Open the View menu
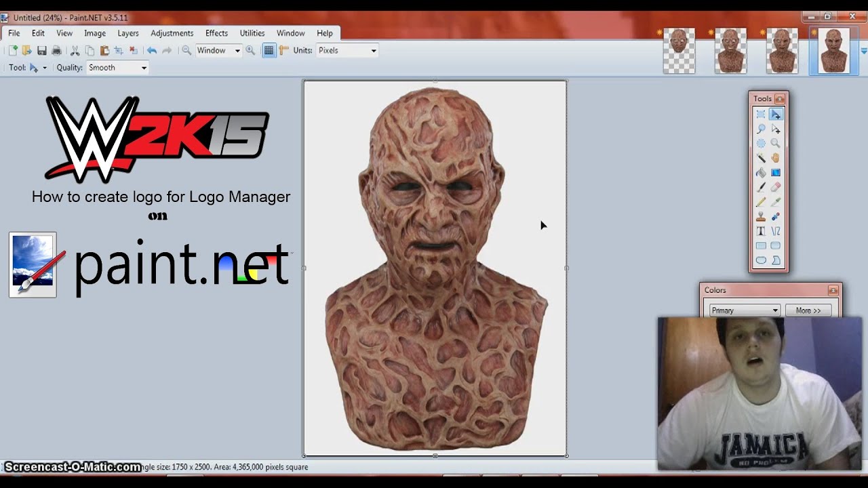Image resolution: width=868 pixels, height=488 pixels. [x=64, y=33]
